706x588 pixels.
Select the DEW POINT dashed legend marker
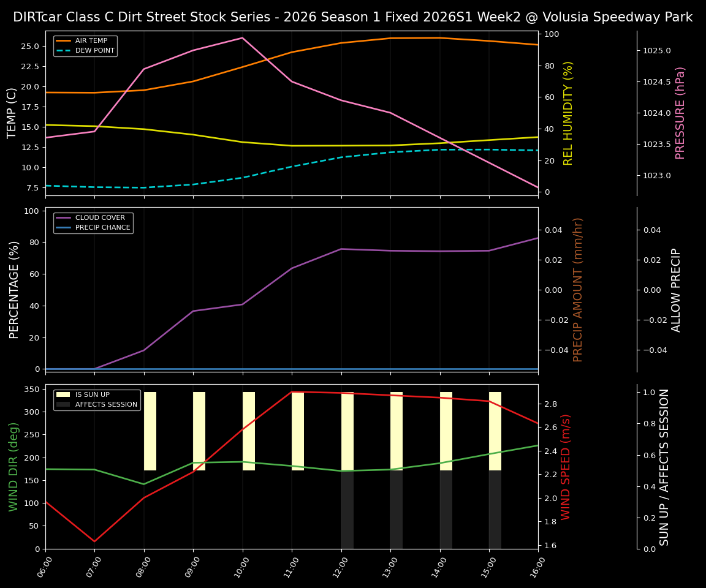point(63,50)
